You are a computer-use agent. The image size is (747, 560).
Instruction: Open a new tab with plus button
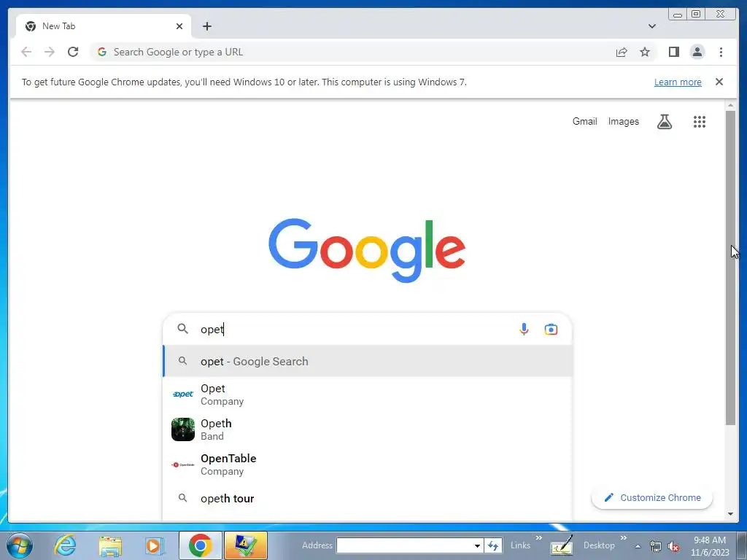(x=207, y=26)
